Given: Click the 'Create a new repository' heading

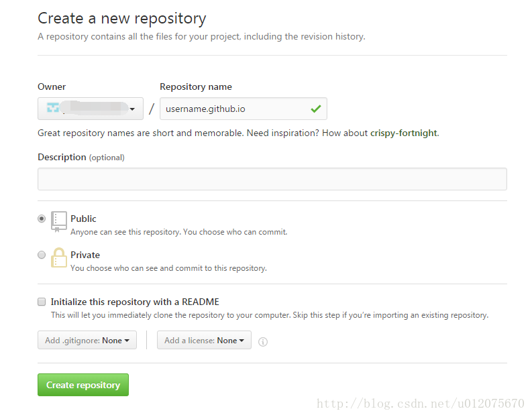Looking at the screenshot, I should tap(122, 18).
